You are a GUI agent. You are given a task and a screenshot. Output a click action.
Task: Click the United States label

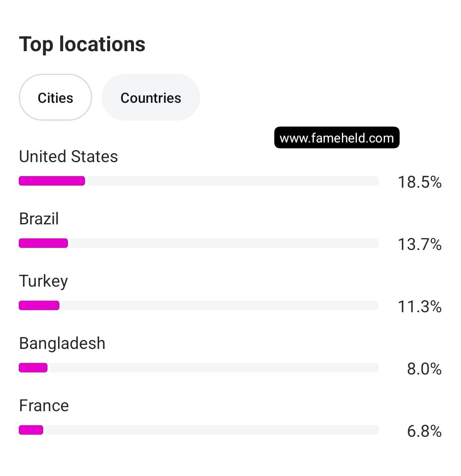click(68, 157)
